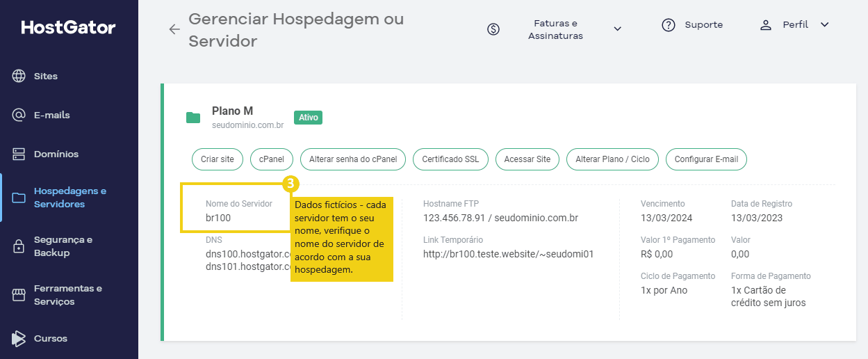
Task: Click the Ferramentas e Serviços store icon
Action: click(x=19, y=295)
